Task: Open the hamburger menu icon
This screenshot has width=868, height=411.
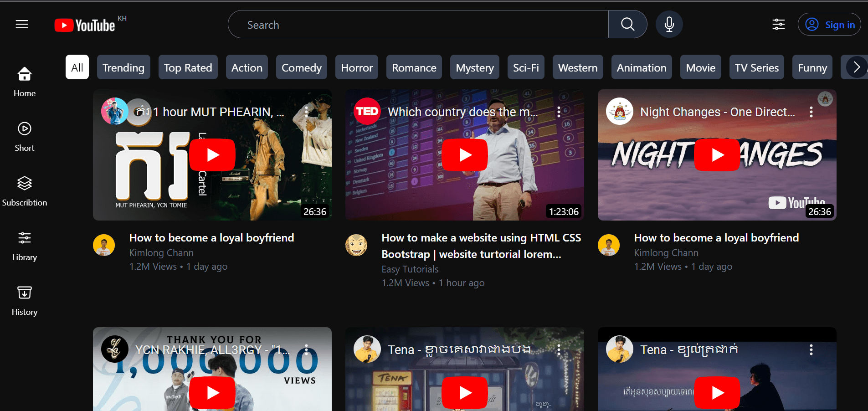Action: coord(22,25)
